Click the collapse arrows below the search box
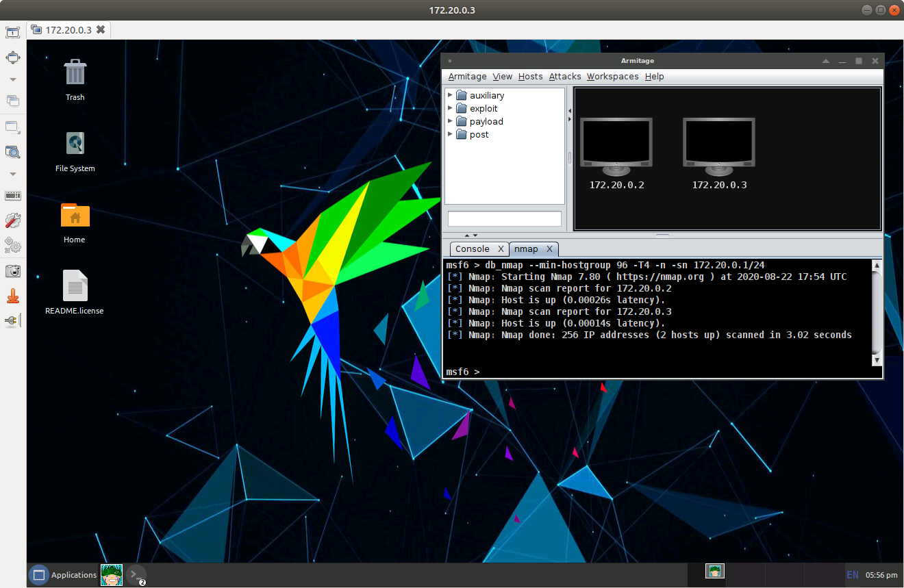The width and height of the screenshot is (904, 588). tap(471, 235)
